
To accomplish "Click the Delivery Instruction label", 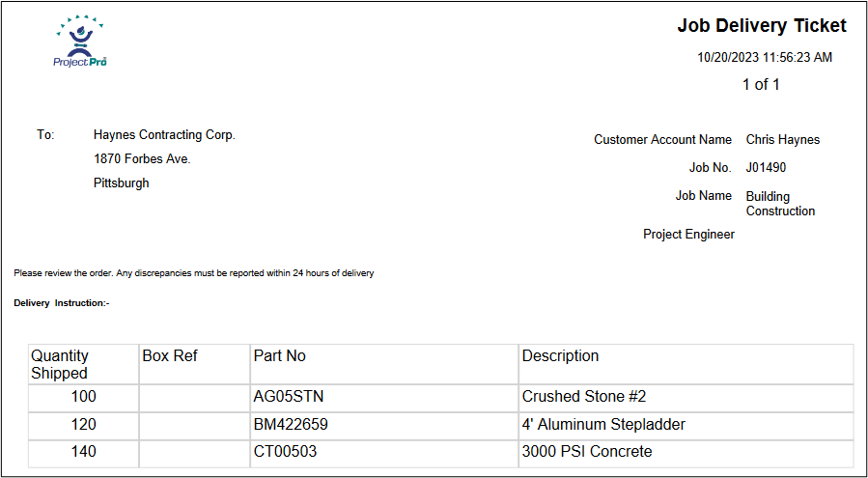I will coord(62,303).
